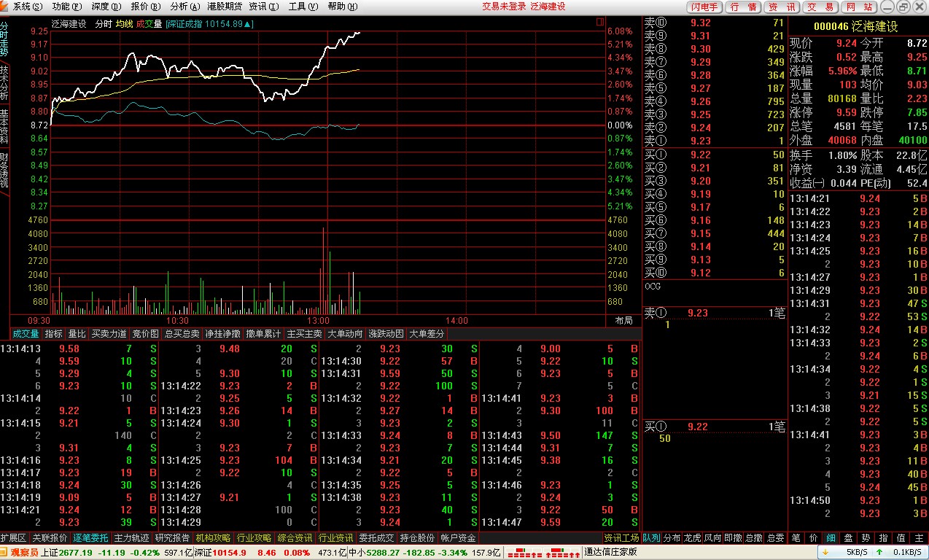Open the 行业资讯 bottom tab

click(336, 538)
